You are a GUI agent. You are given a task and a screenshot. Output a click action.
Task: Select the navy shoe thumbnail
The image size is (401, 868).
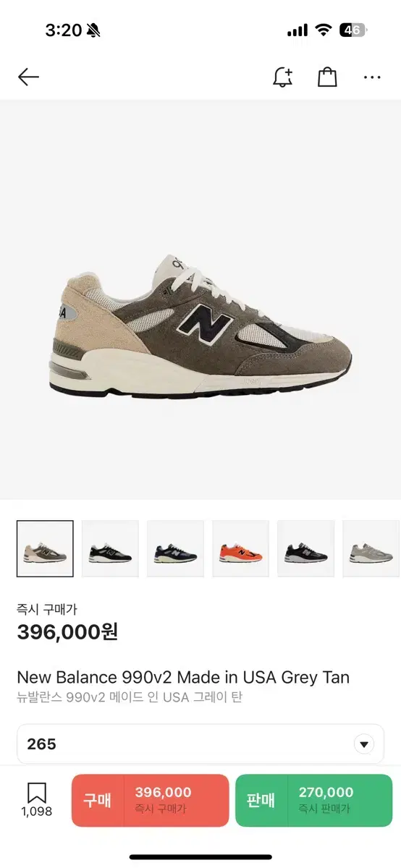click(x=175, y=548)
